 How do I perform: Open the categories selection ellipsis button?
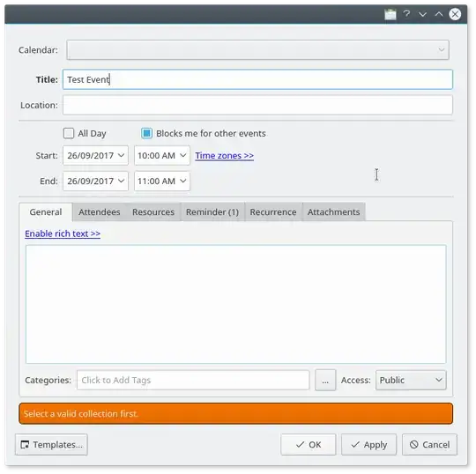(x=325, y=380)
